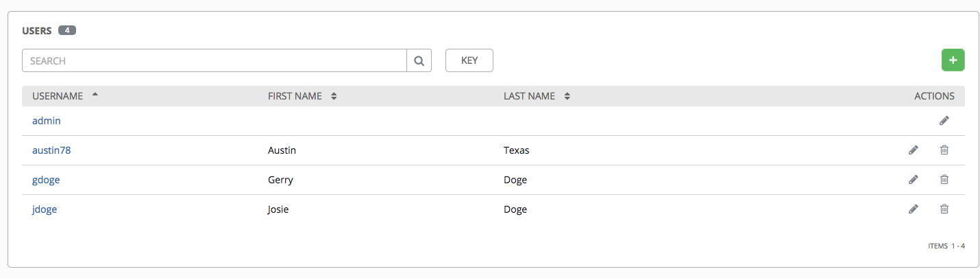The width and height of the screenshot is (980, 278).
Task: Click the green add user button
Action: click(x=953, y=60)
